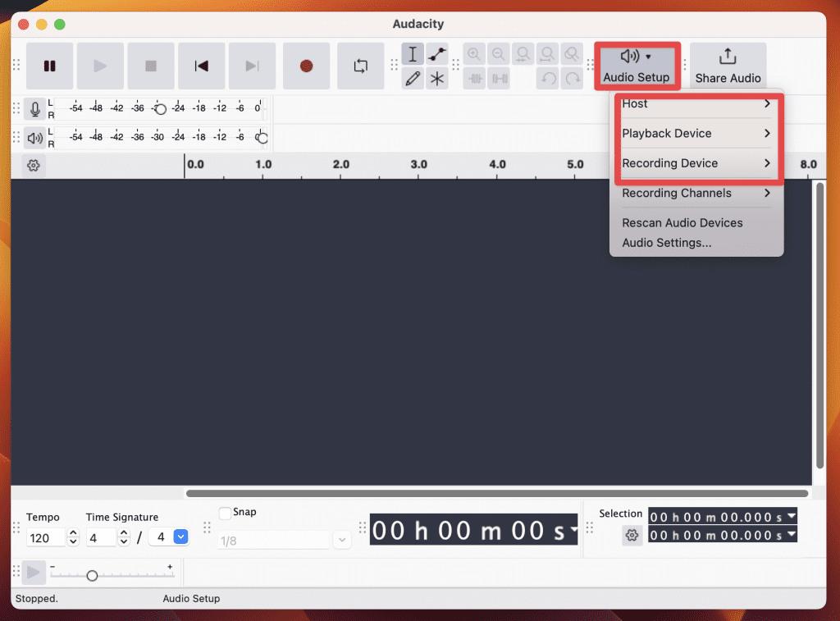This screenshot has width=840, height=621.
Task: Open selection start time format dropdown
Action: (x=792, y=516)
